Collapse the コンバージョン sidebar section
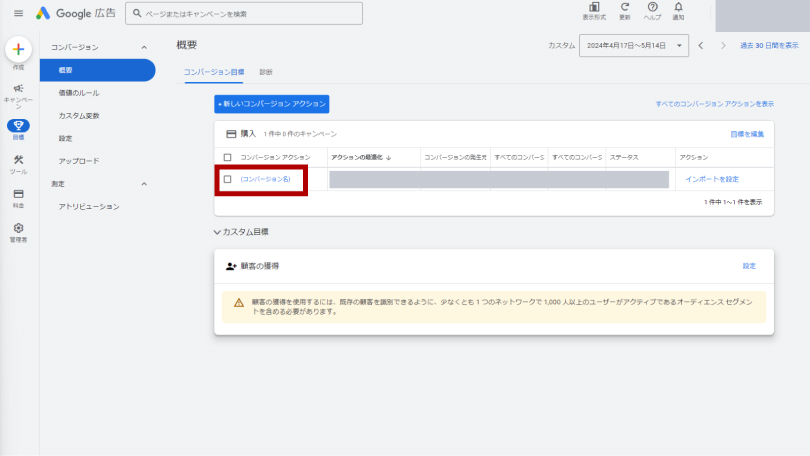The image size is (810, 456). pos(144,47)
